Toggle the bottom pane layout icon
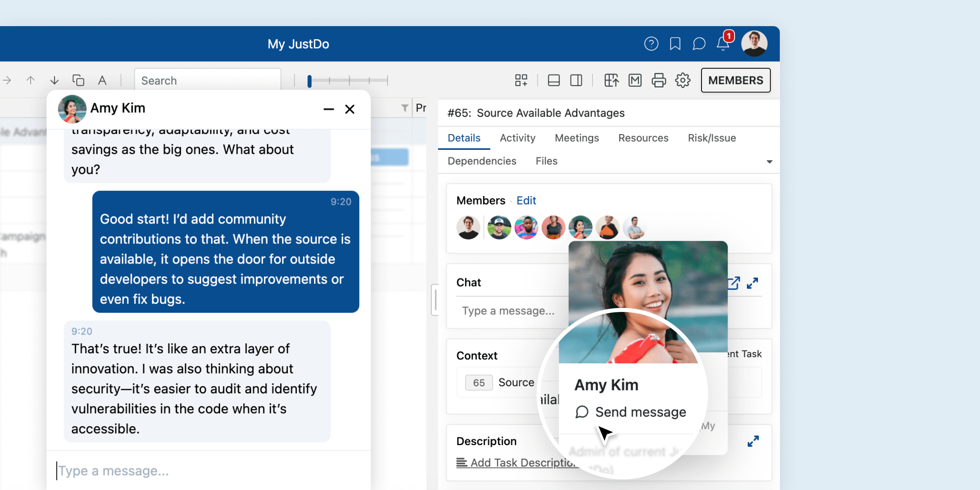This screenshot has width=980, height=490. (x=554, y=80)
